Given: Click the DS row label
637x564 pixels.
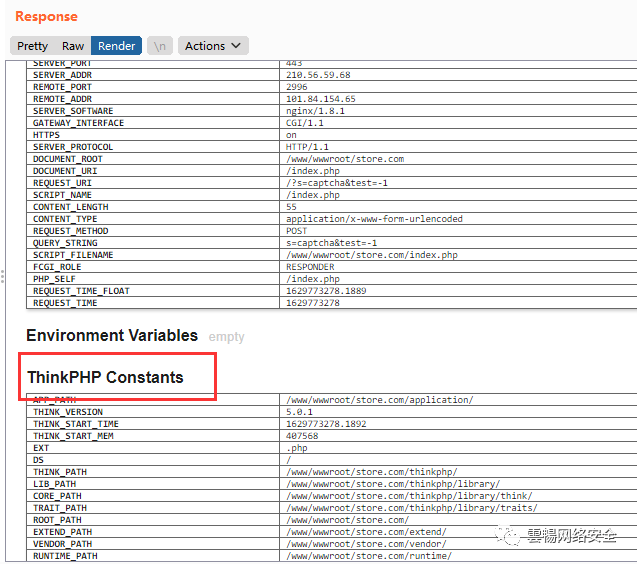Looking at the screenshot, I should click(x=38, y=460).
